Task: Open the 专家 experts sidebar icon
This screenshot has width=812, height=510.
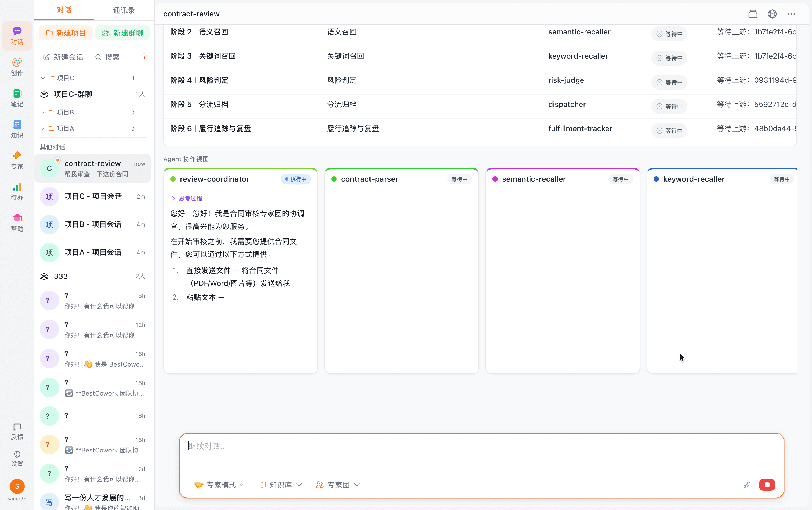Action: pyautogui.click(x=17, y=160)
